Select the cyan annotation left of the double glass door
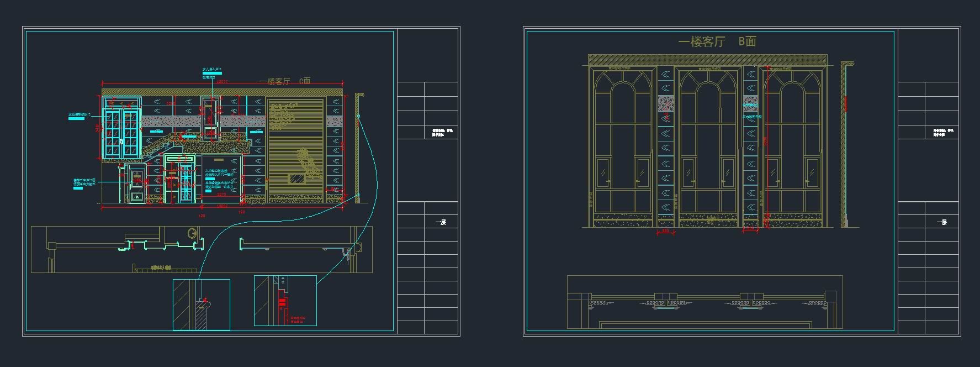Viewport: 980px width, 367px height. [78, 116]
